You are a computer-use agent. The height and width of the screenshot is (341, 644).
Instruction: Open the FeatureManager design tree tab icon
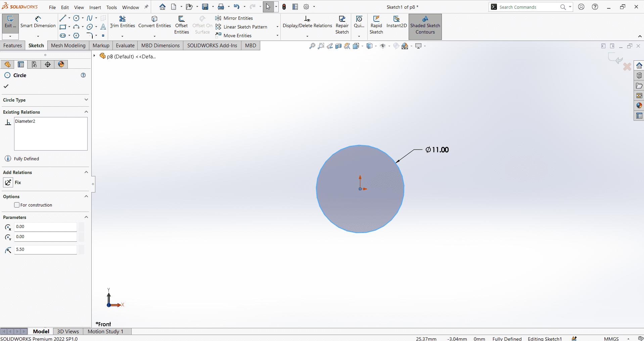click(x=7, y=64)
